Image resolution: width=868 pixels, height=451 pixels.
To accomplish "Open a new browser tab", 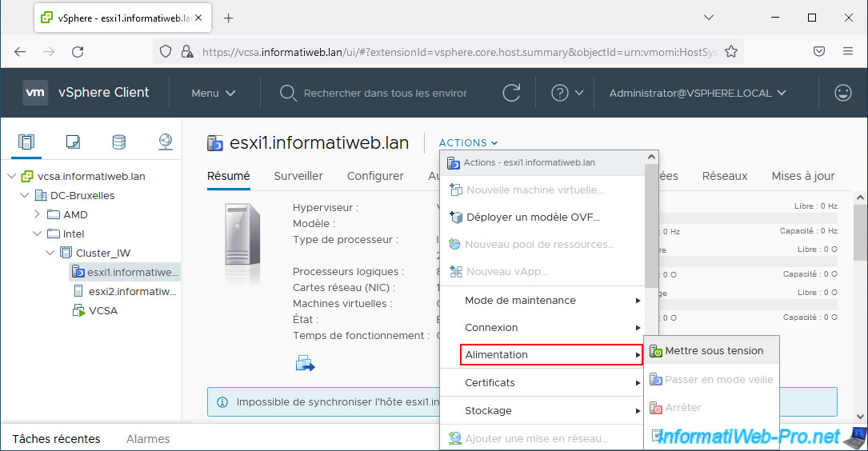I will pos(228,18).
